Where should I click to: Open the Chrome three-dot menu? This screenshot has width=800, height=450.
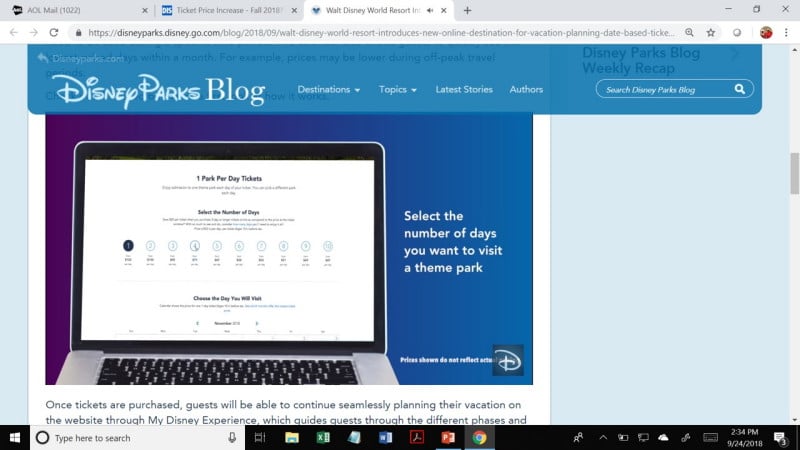point(786,33)
